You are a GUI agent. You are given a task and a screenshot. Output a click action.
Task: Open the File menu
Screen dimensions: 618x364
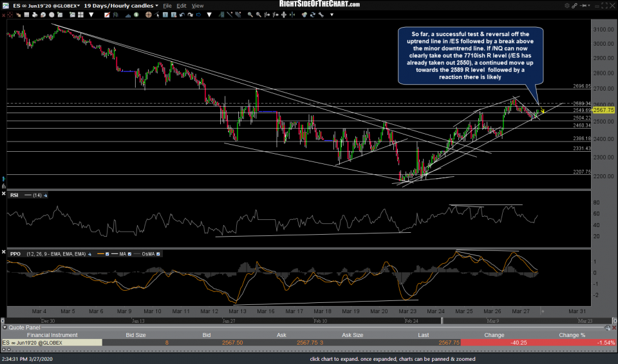pyautogui.click(x=167, y=6)
